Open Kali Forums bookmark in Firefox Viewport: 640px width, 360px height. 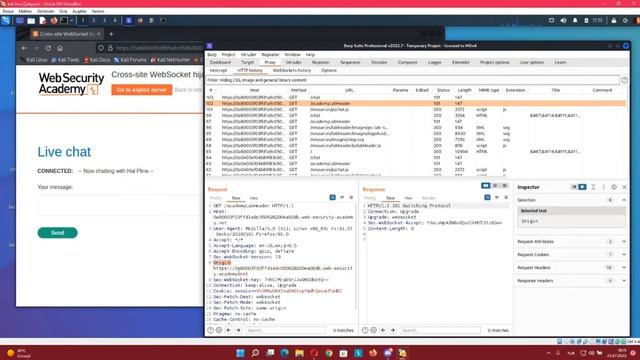[x=130, y=60]
